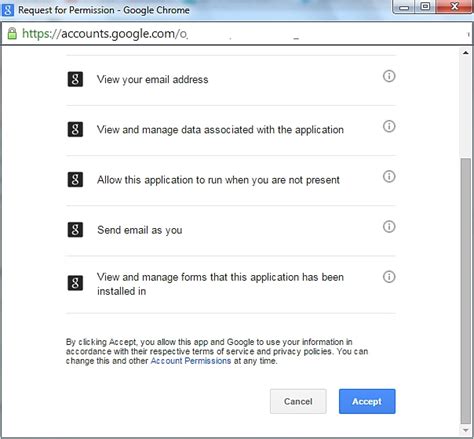Click the Send email as you text

[x=140, y=230]
